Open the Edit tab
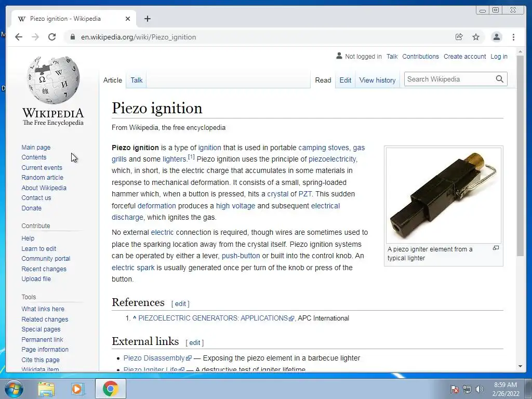Screen dimensions: 532x399 (x=345, y=80)
